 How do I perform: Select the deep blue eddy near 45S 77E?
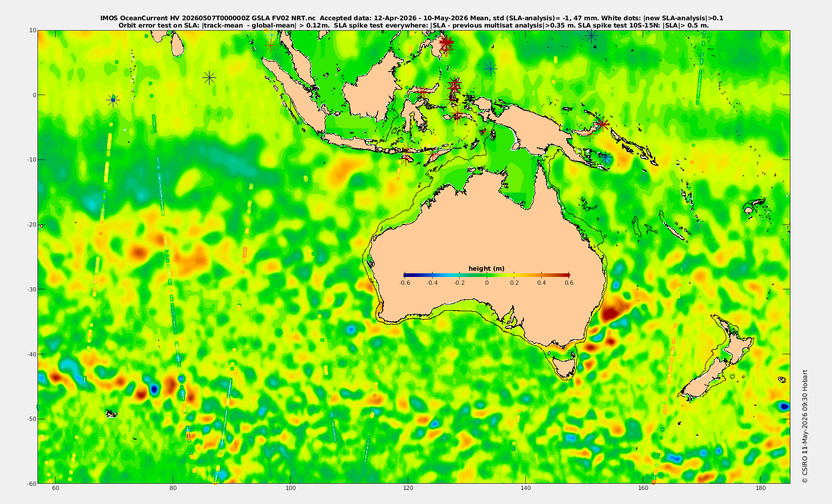point(154,389)
